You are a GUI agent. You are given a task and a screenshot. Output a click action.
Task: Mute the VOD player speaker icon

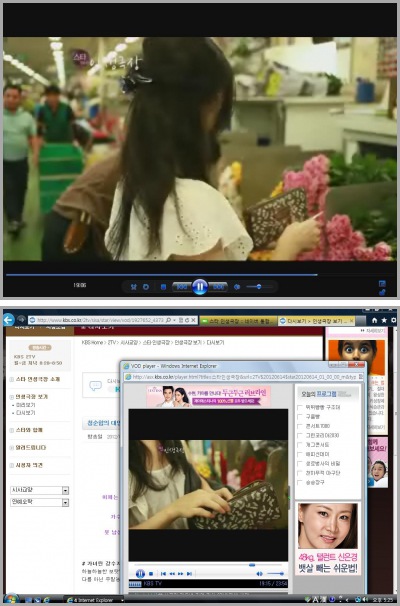(x=260, y=574)
